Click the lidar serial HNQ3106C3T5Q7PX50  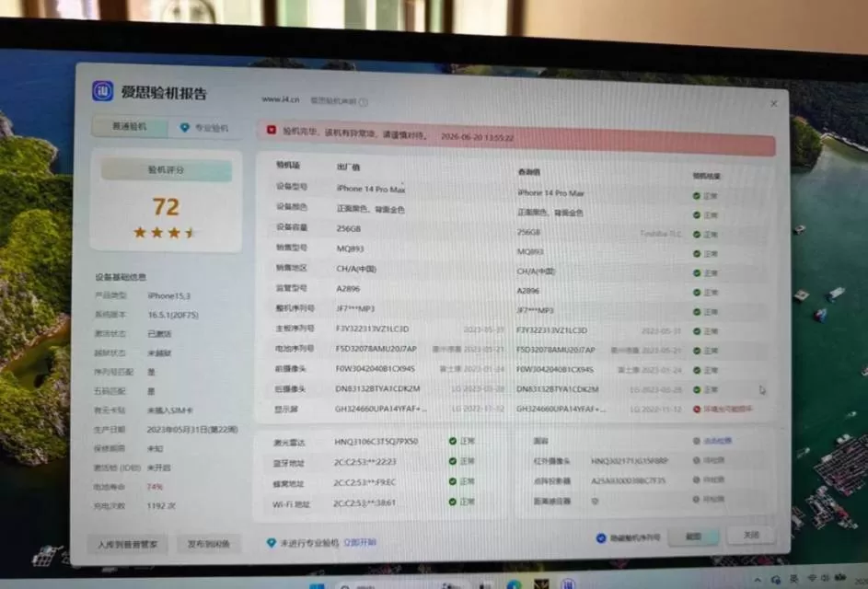pos(376,442)
